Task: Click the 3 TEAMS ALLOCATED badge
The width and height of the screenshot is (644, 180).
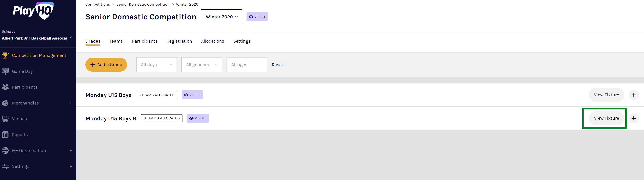Action: coord(162,118)
